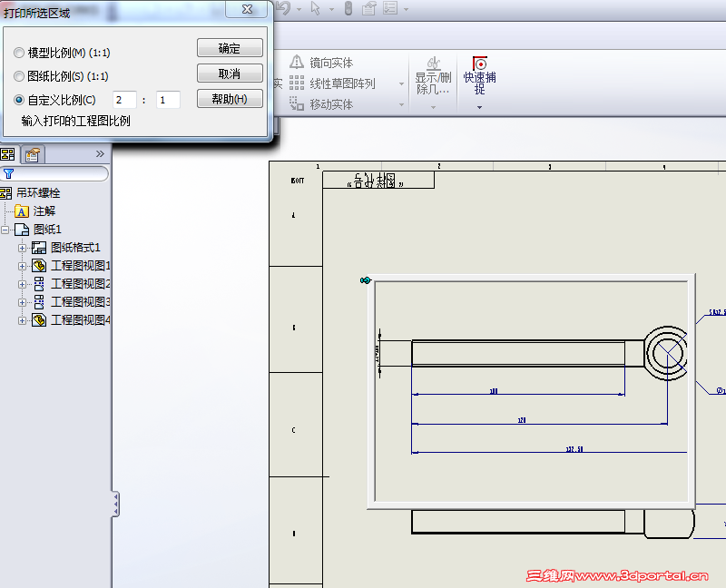Switch to the PropertyManager tab
This screenshot has width=726, height=588.
(x=33, y=154)
